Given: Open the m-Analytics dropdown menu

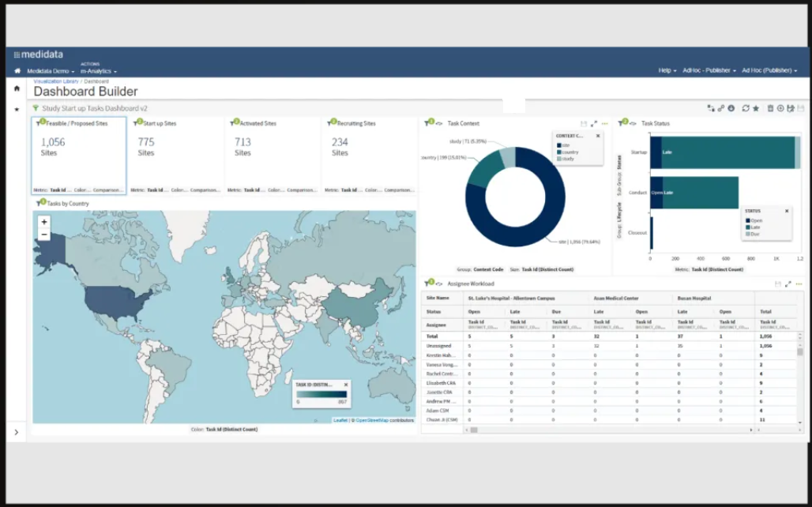Looking at the screenshot, I should point(98,71).
